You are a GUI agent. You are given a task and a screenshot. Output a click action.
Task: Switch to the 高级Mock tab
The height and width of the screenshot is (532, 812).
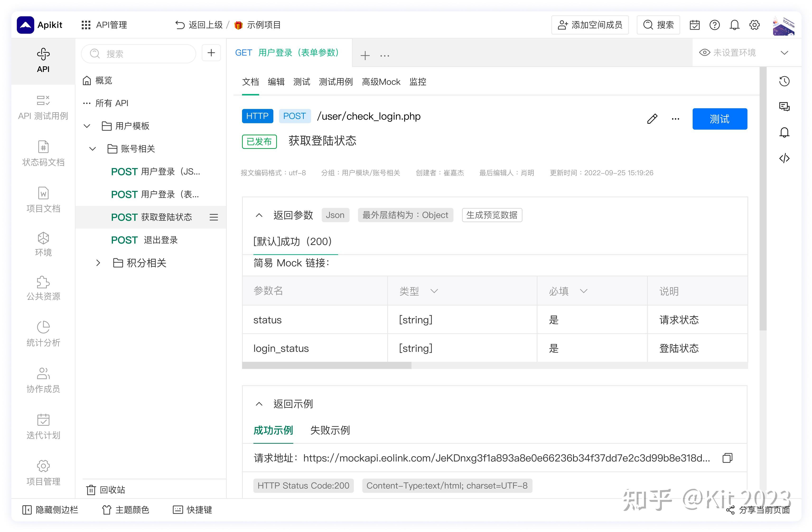pyautogui.click(x=381, y=82)
